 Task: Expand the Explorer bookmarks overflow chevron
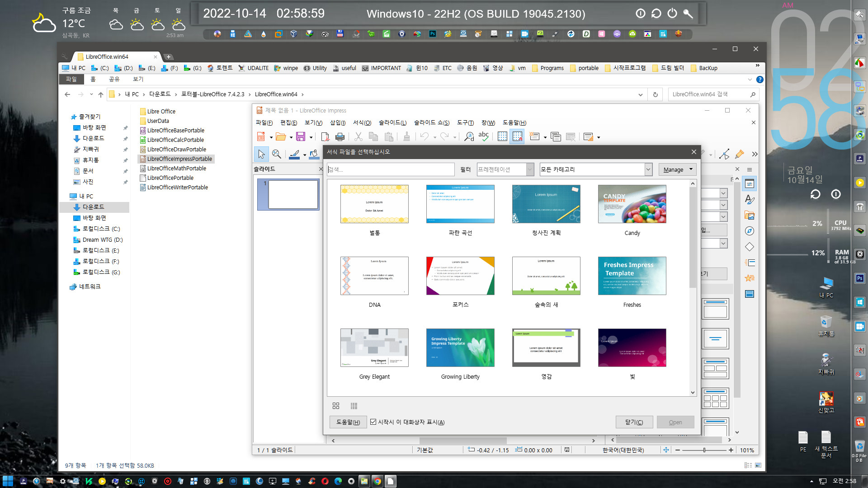click(758, 66)
